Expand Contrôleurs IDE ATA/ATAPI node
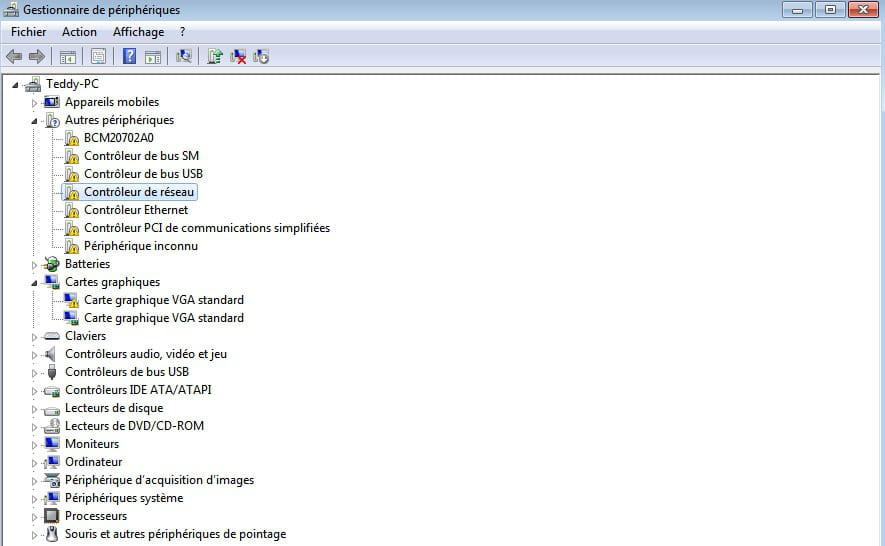This screenshot has width=885, height=546. click(34, 391)
